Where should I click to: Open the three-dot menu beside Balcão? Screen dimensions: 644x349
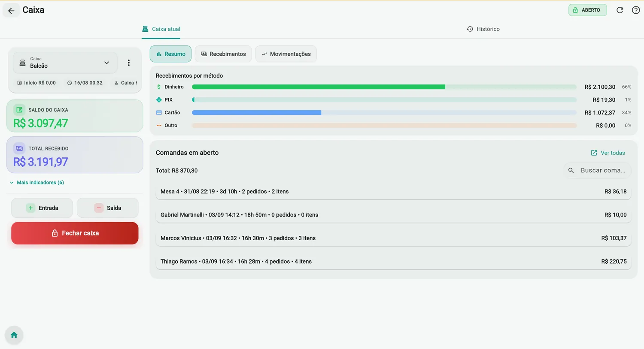click(x=128, y=63)
